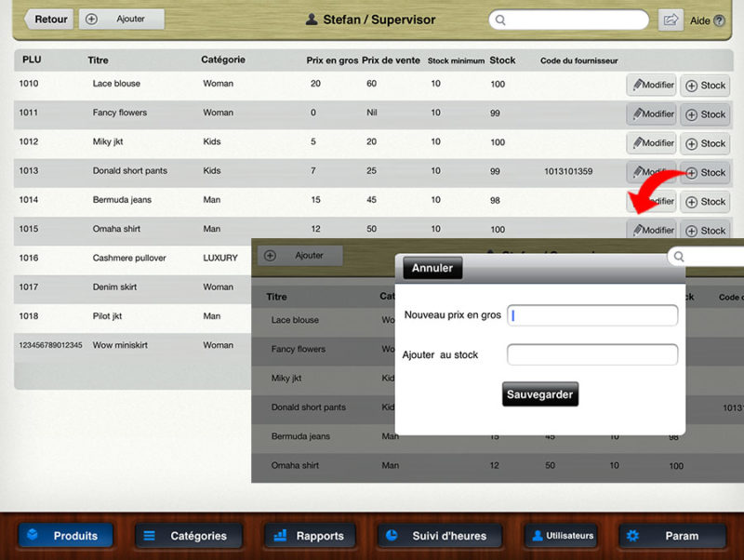The height and width of the screenshot is (560, 744).
Task: Click Modifier button for Miky jkt
Action: [651, 143]
